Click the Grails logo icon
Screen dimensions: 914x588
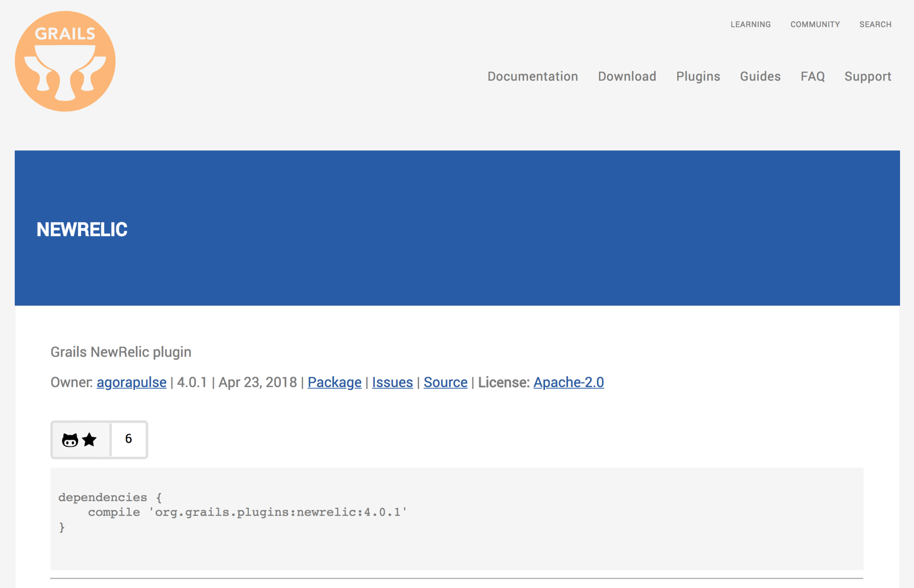65,61
